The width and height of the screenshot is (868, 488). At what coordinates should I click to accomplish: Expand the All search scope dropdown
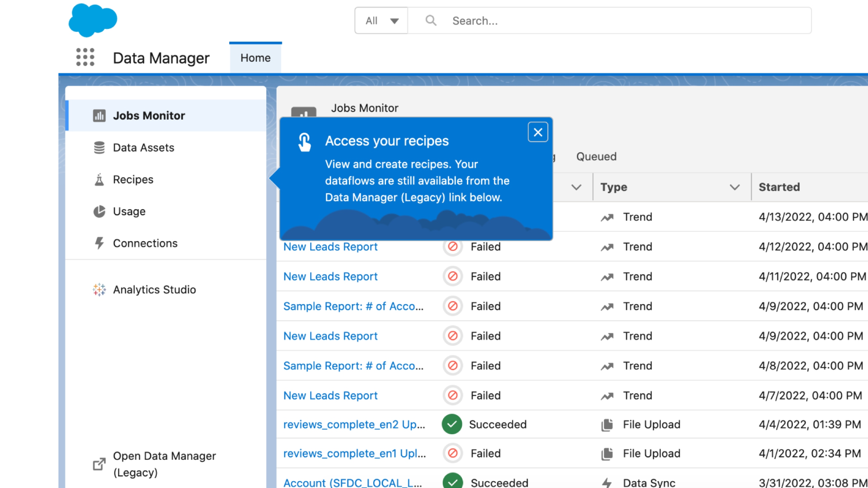click(x=381, y=21)
